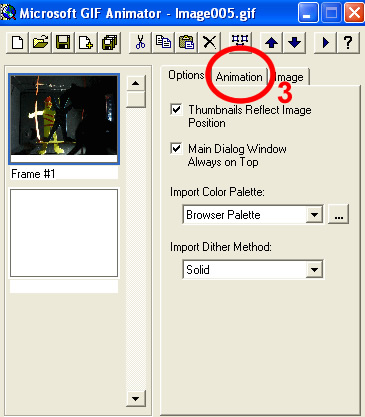The image size is (365, 417).
Task: Uncheck Main Dialog Window Always on Top
Action: (176, 148)
